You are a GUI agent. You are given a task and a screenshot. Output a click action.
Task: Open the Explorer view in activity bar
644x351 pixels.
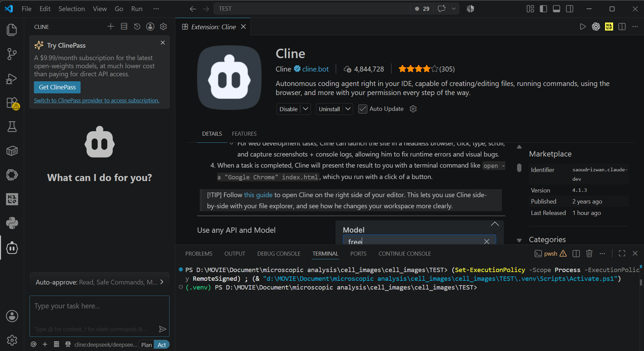[12, 30]
